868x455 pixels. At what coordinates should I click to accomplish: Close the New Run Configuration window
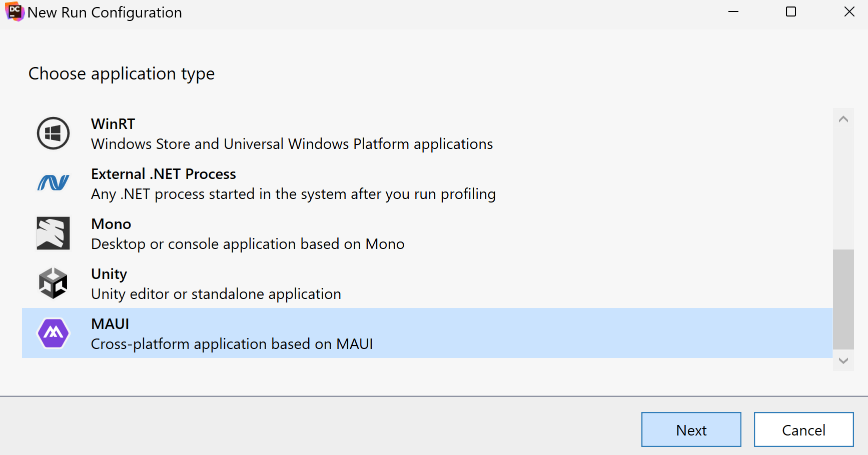[849, 11]
